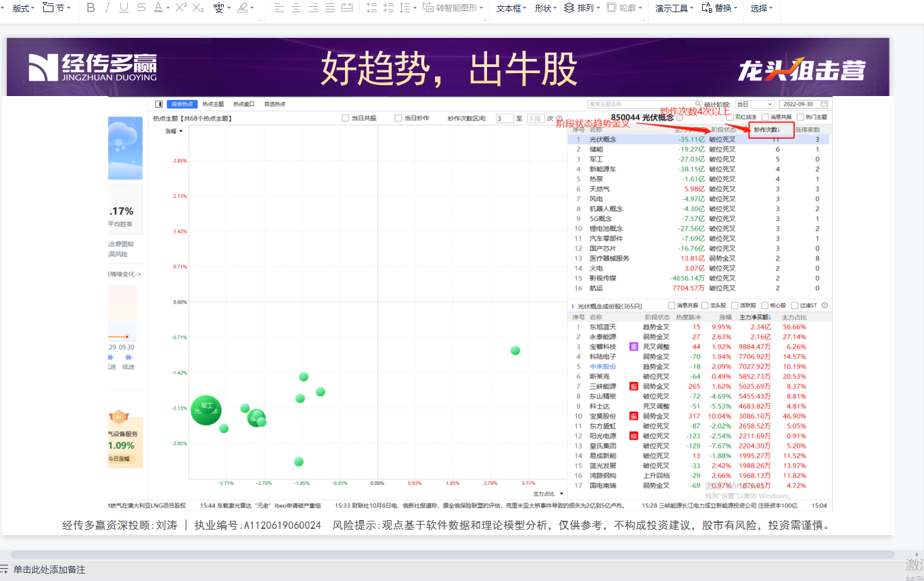Apply strikethrough formatting
Screen dimensions: 924x581
coord(141,7)
